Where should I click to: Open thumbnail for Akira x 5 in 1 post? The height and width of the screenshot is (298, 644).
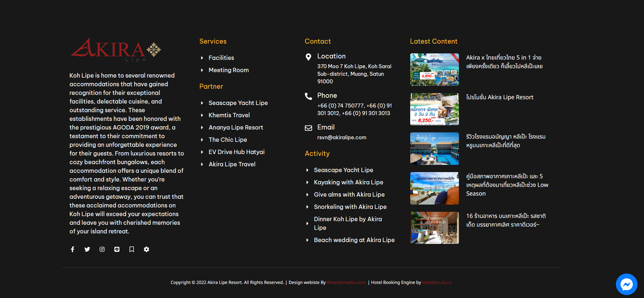click(x=434, y=69)
